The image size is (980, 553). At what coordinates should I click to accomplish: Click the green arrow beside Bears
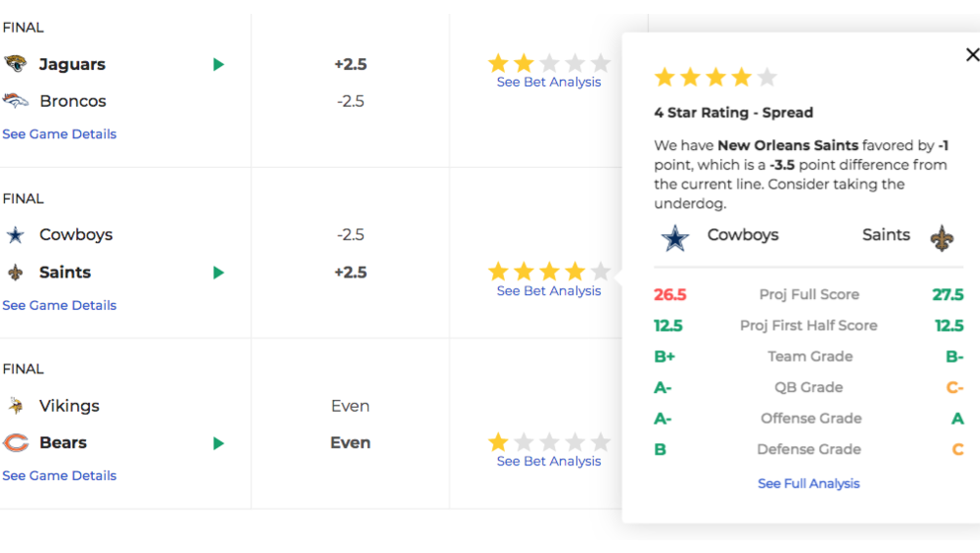218,443
